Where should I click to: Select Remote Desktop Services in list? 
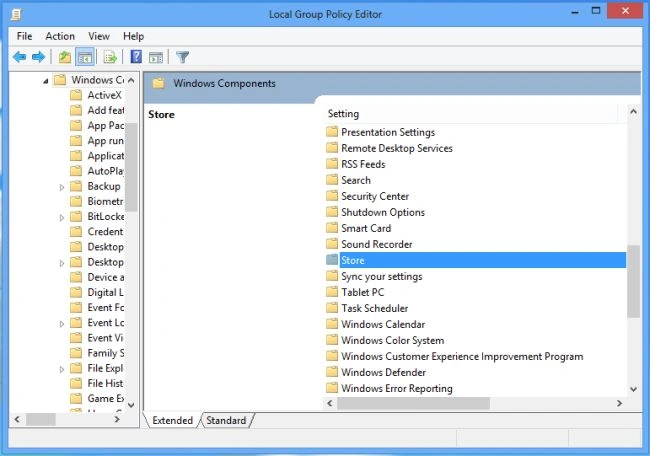click(x=397, y=148)
